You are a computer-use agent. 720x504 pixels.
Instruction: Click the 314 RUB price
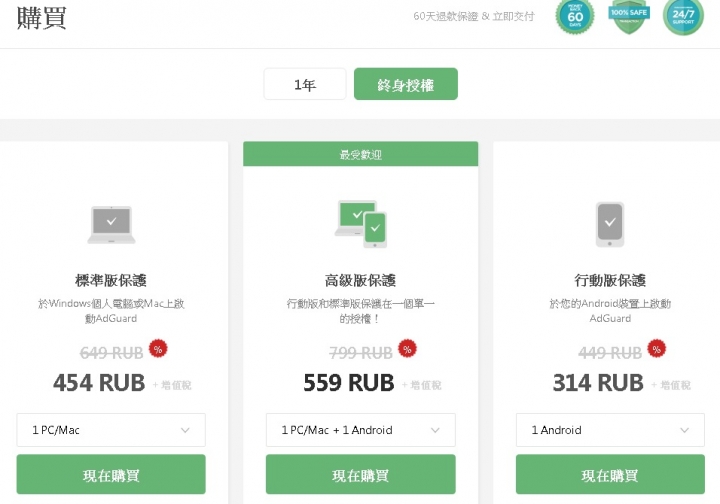coord(598,383)
